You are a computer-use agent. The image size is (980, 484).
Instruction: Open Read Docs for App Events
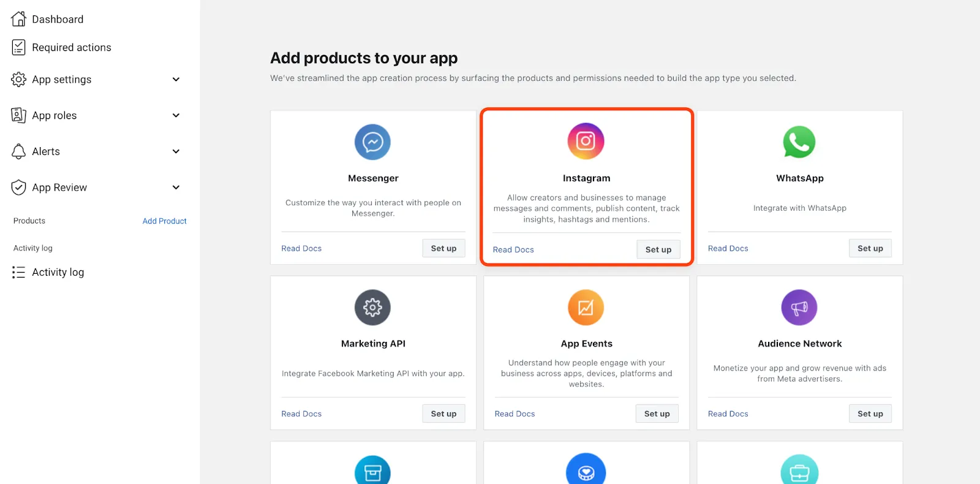514,414
